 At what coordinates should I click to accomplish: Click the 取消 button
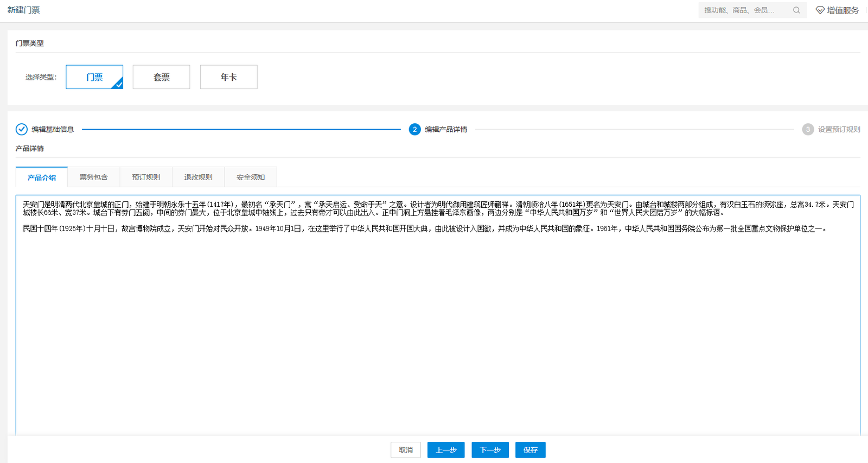pos(406,450)
